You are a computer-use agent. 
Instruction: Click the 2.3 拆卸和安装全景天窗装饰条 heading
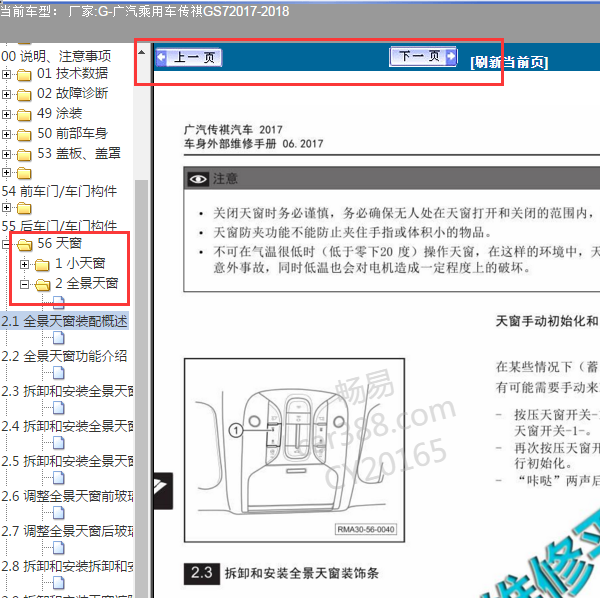(281, 574)
